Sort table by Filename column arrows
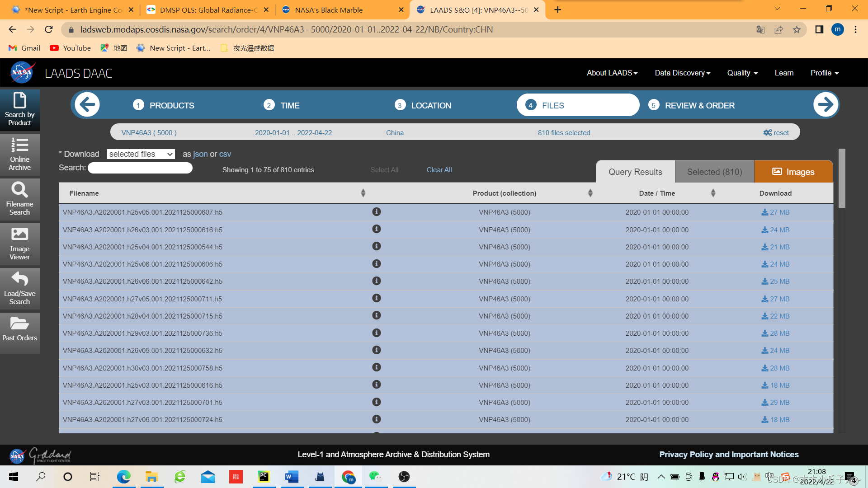The image size is (868, 488). tap(363, 193)
